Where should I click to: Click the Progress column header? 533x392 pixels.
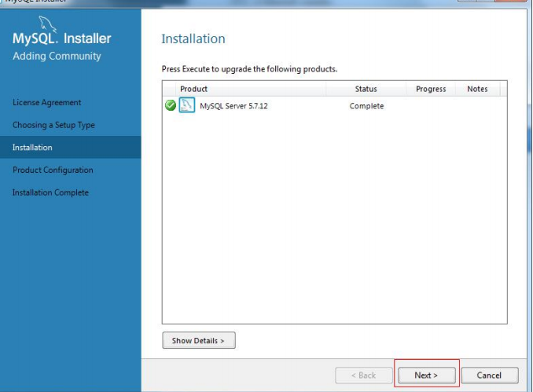click(431, 89)
